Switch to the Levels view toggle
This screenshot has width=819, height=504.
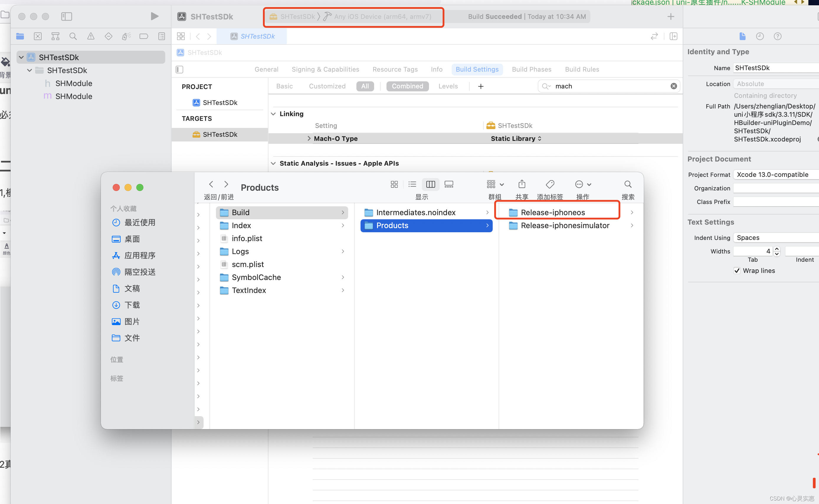point(448,86)
